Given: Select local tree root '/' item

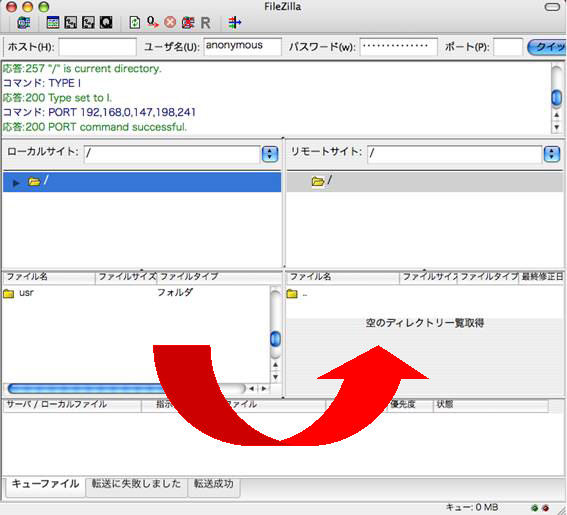Looking at the screenshot, I should point(142,182).
